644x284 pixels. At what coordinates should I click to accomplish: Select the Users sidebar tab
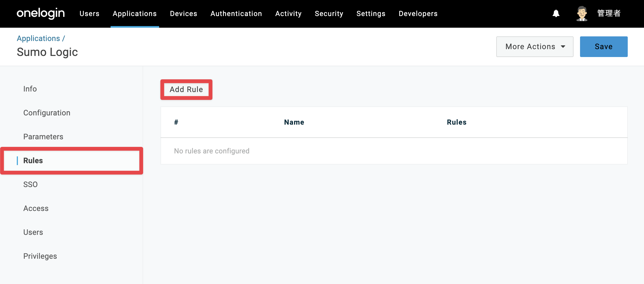click(33, 232)
